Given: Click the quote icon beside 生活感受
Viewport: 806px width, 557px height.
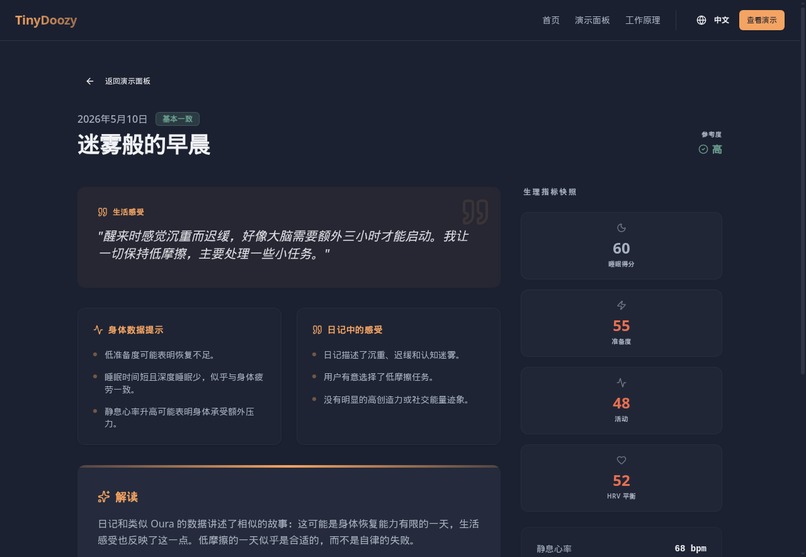Looking at the screenshot, I should pos(102,212).
